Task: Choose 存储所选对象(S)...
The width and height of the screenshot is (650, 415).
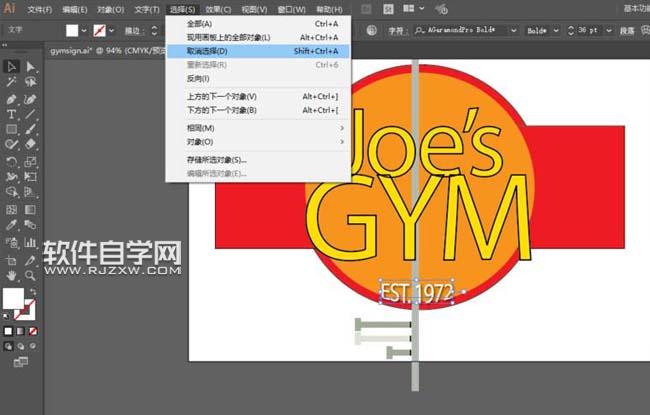Action: (x=258, y=160)
